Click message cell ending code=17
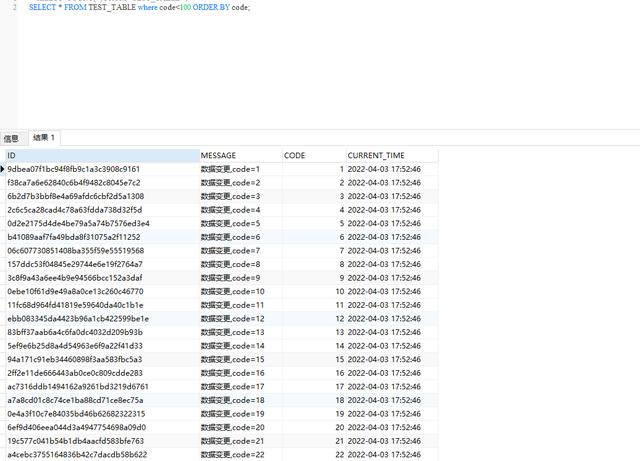The width and height of the screenshot is (640, 461). click(x=240, y=387)
